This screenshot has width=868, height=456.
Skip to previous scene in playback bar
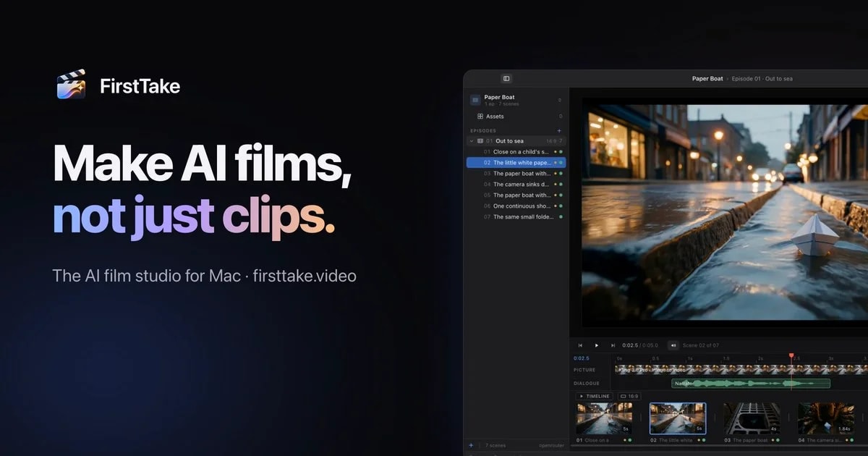580,345
